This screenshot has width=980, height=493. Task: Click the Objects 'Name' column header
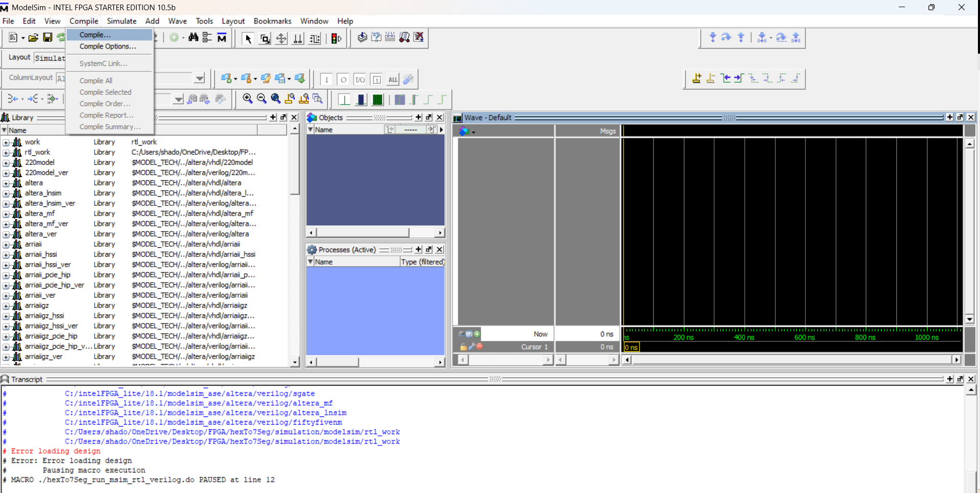345,130
